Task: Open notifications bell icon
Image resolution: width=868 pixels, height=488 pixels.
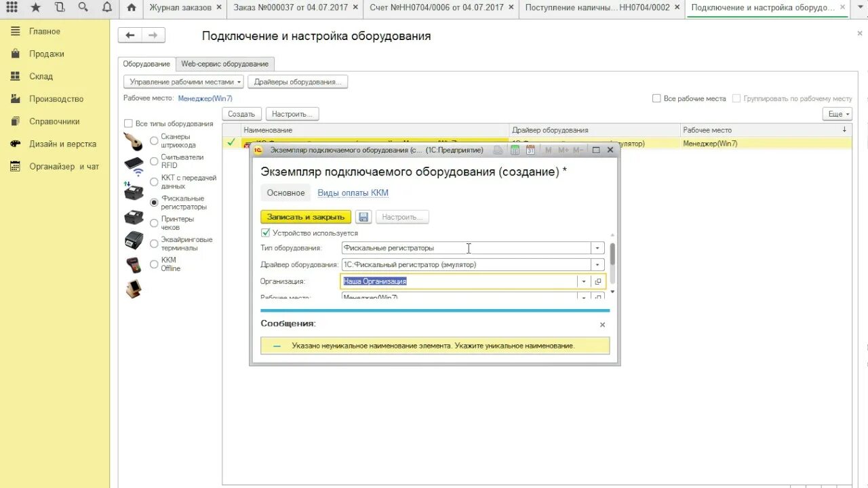Action: pyautogui.click(x=107, y=7)
